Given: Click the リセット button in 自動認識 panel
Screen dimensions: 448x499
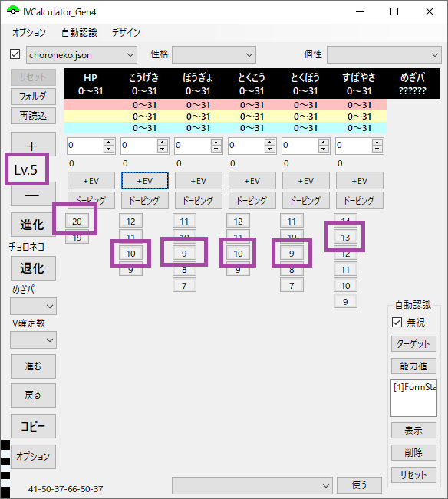Looking at the screenshot, I should (x=413, y=474).
